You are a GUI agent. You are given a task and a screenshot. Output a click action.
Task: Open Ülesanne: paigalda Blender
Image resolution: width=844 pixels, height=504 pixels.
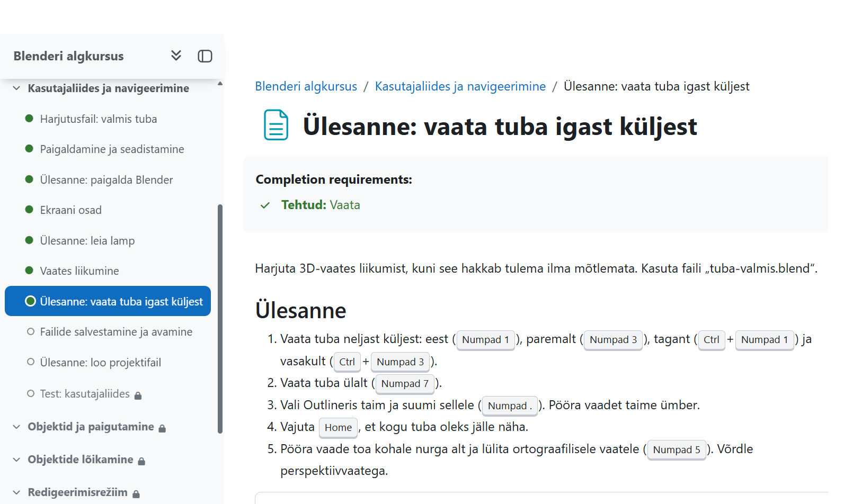click(x=106, y=180)
